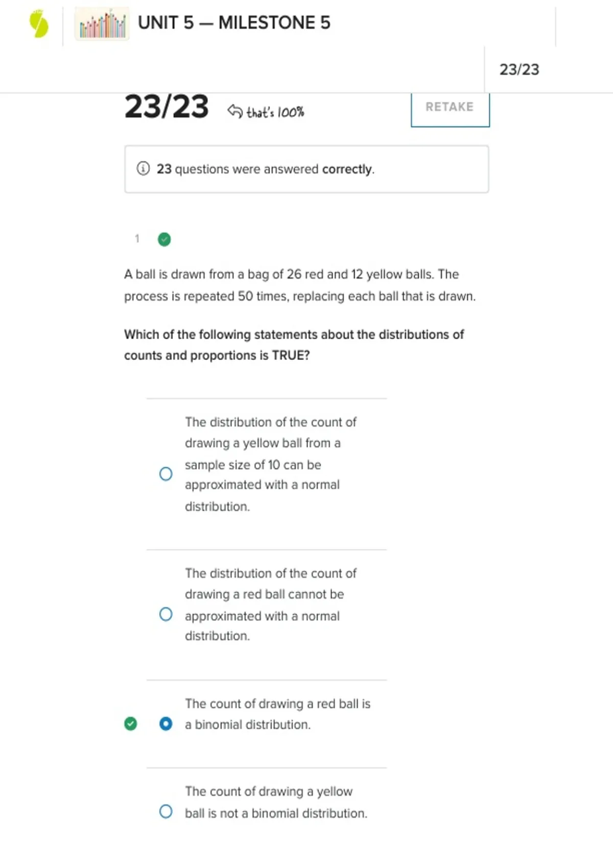Click the ball bag question paragraph
Viewport: 613px width, 868px height.
click(299, 285)
